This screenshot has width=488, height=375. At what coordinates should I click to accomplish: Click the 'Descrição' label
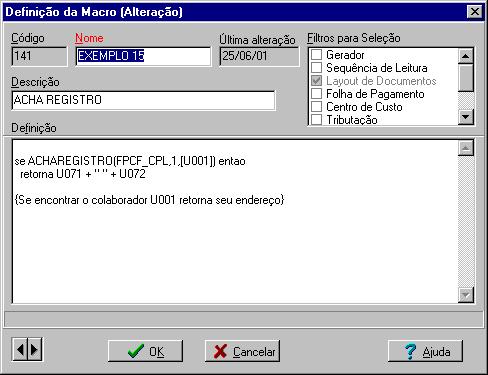pos(35,82)
